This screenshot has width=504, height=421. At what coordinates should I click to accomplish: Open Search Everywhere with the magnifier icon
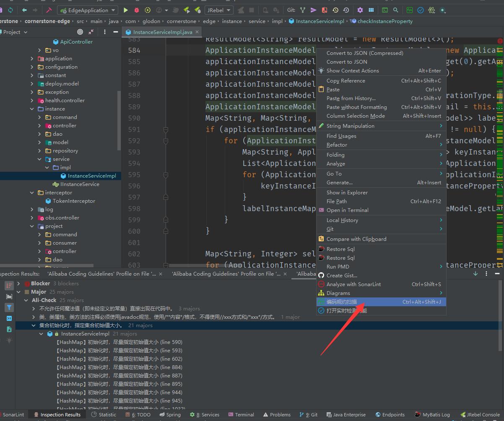[x=396, y=10]
